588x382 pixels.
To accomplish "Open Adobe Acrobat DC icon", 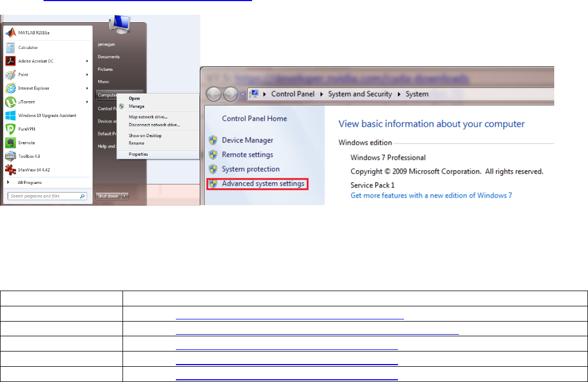I will pyautogui.click(x=10, y=61).
